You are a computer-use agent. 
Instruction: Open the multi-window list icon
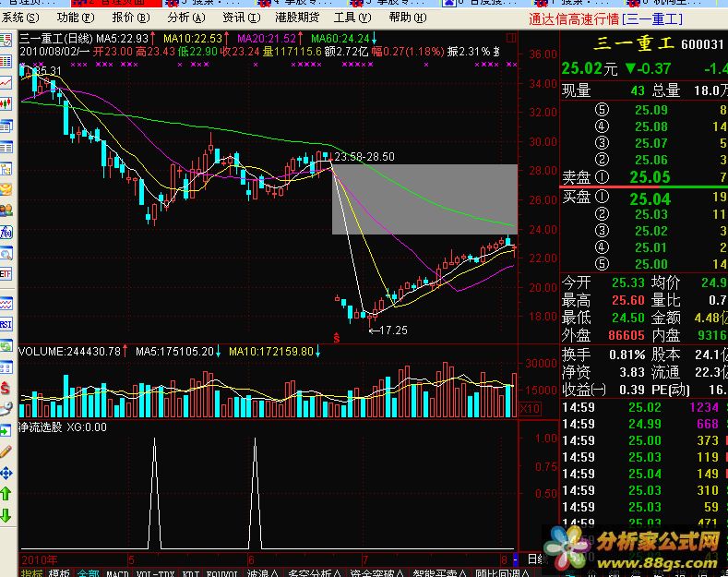[6, 126]
